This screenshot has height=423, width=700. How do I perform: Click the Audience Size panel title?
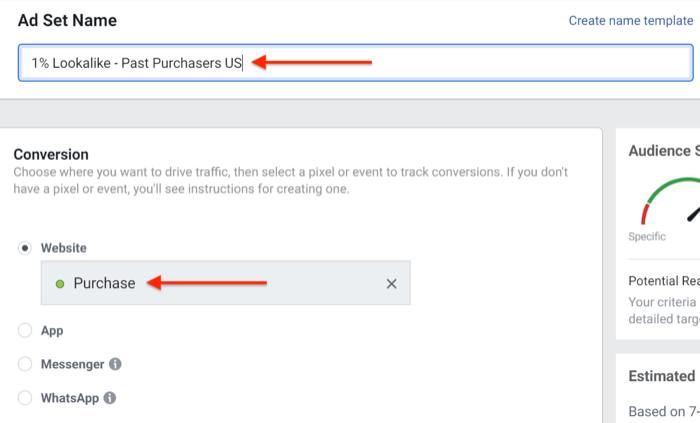tap(663, 151)
